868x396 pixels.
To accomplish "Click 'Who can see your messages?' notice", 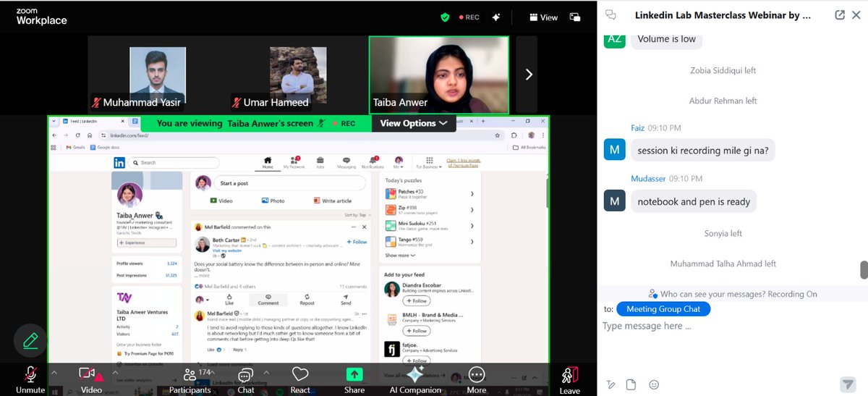I will click(x=732, y=294).
